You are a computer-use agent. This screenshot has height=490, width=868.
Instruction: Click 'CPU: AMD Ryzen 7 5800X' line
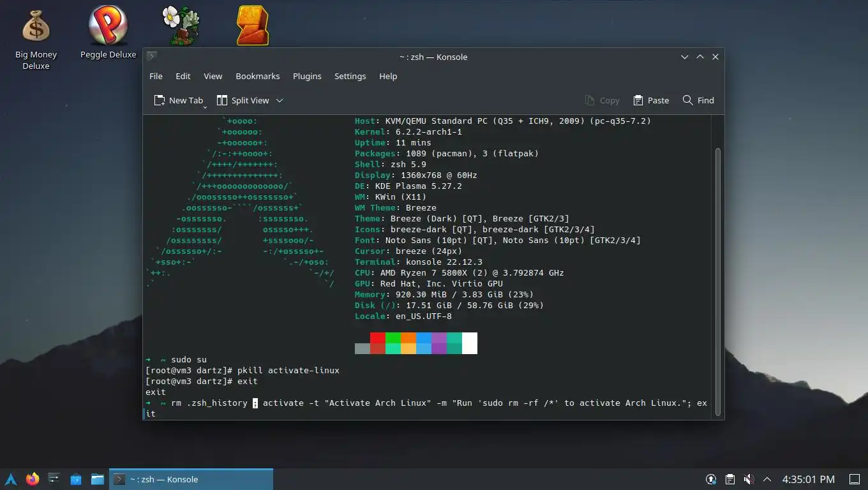coord(460,272)
